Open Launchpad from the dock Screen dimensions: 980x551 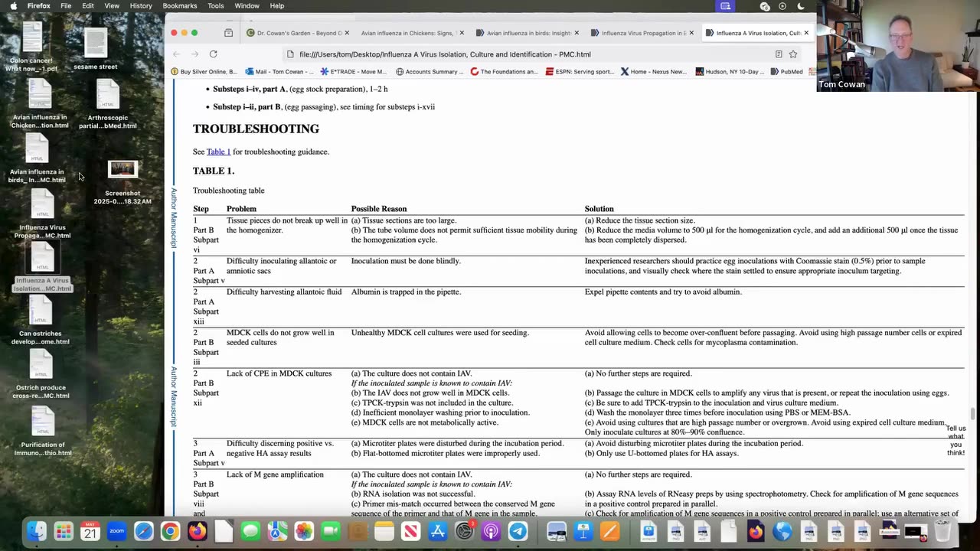coord(64,530)
